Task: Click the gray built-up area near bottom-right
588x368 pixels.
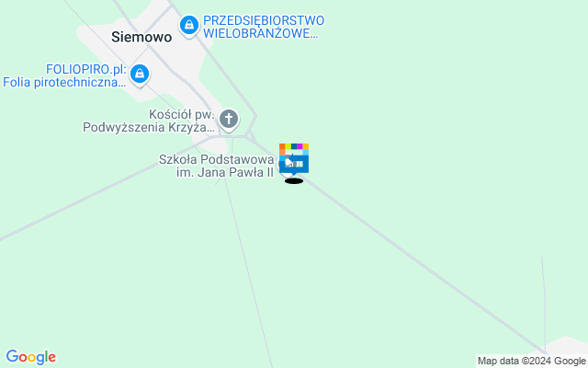Action: point(566,346)
